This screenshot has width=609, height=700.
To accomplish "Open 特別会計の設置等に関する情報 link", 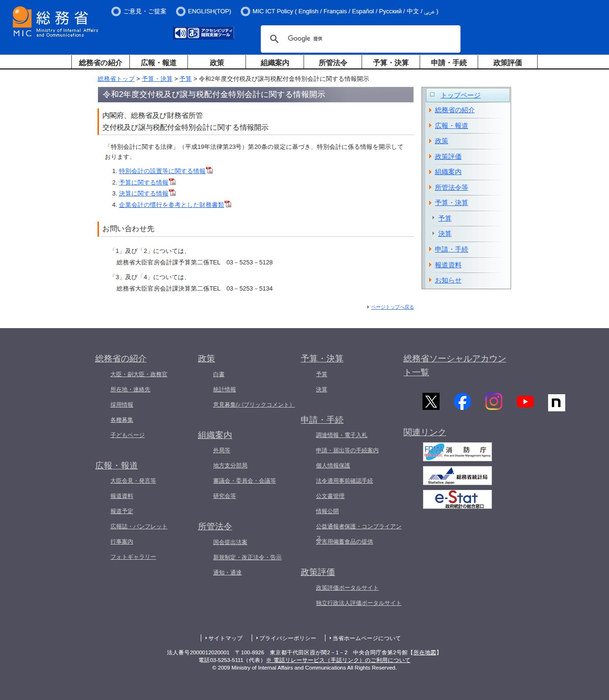I will [x=162, y=171].
